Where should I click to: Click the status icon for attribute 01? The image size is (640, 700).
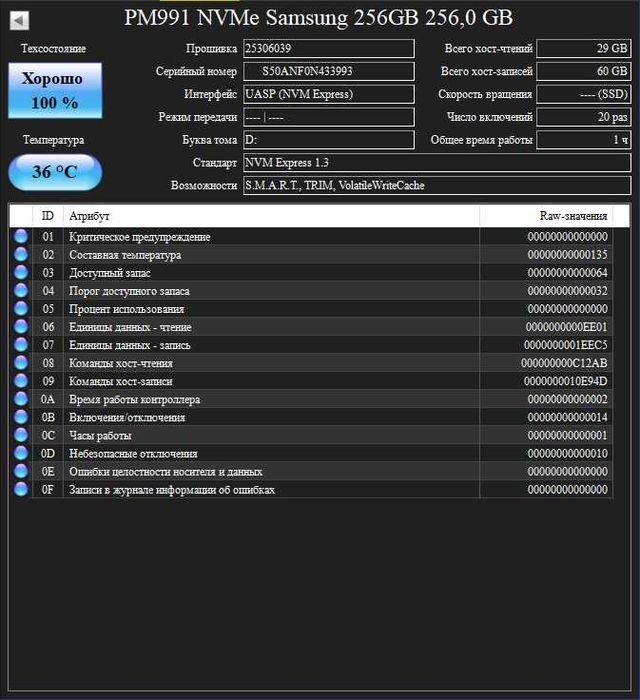pyautogui.click(x=21, y=236)
